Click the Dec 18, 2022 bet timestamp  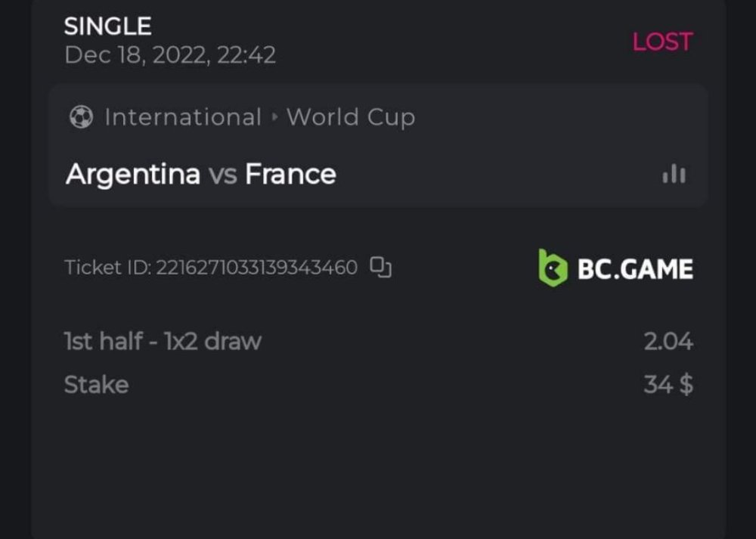click(170, 55)
